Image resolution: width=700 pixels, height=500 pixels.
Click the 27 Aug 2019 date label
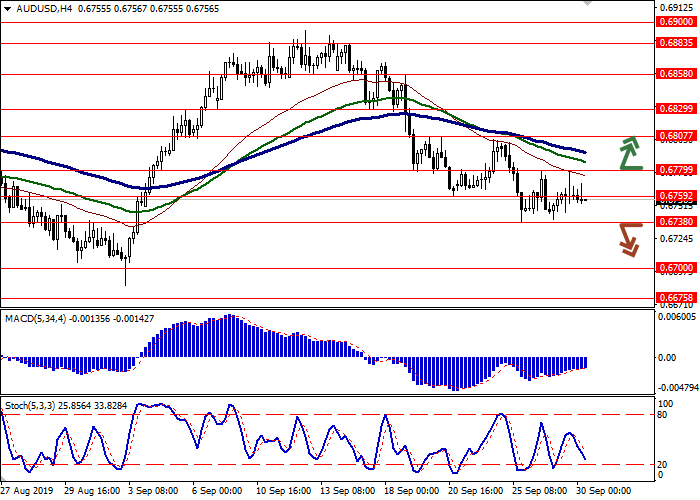click(26, 492)
